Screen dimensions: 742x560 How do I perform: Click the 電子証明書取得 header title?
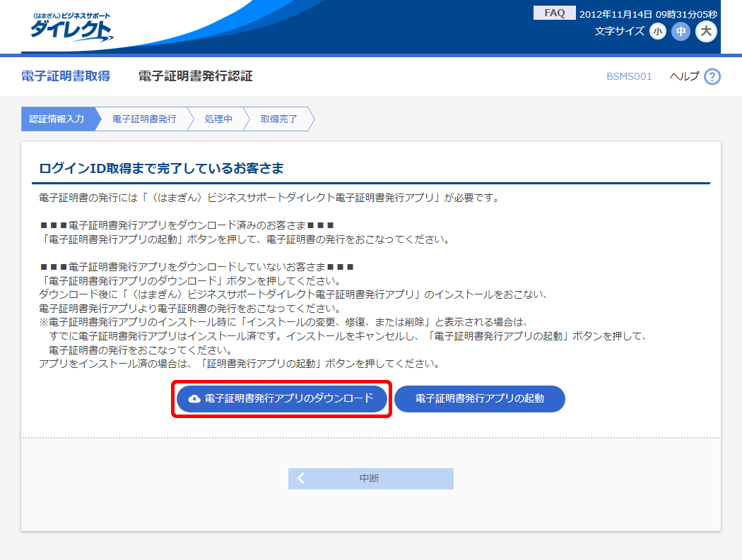pyautogui.click(x=66, y=76)
